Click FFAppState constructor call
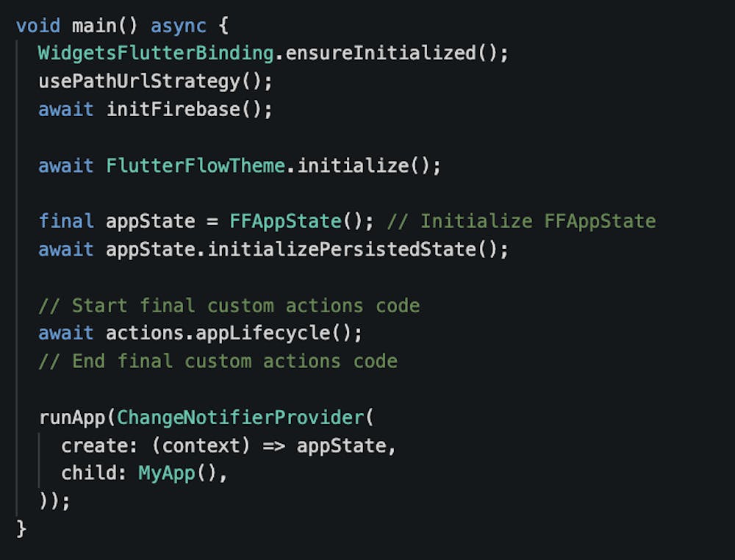This screenshot has width=735, height=560. (285, 221)
